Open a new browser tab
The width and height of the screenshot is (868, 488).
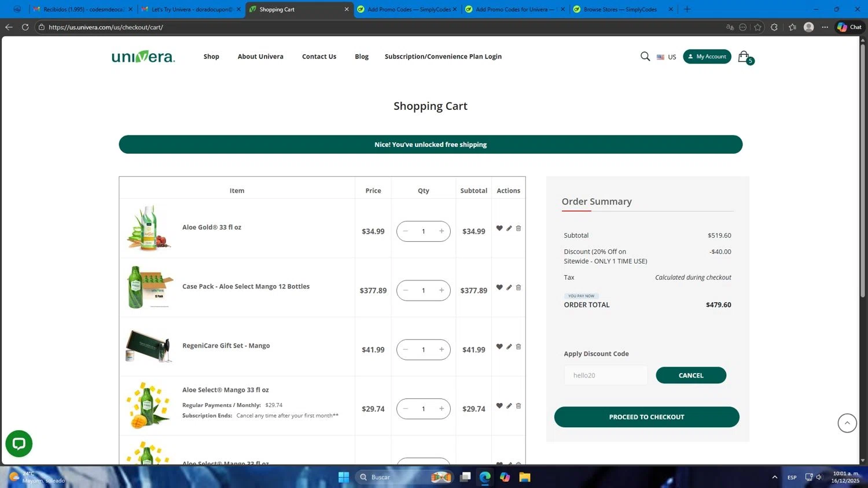point(687,9)
